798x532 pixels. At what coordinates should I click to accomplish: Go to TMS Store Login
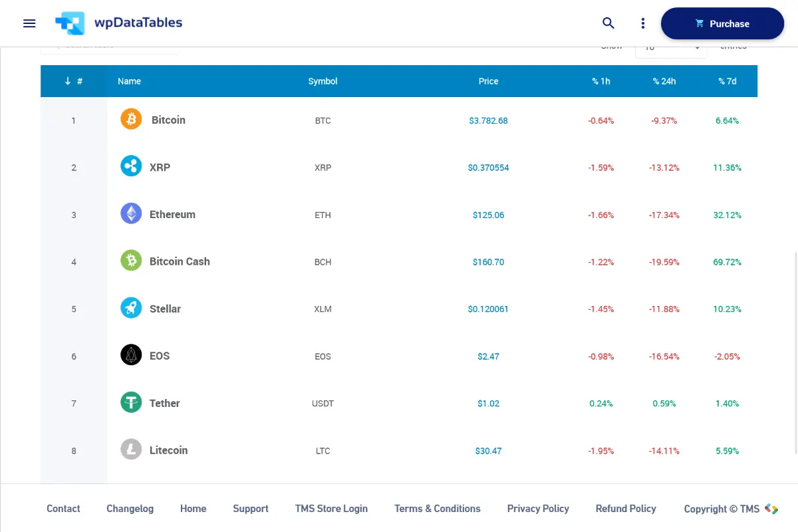click(x=331, y=509)
